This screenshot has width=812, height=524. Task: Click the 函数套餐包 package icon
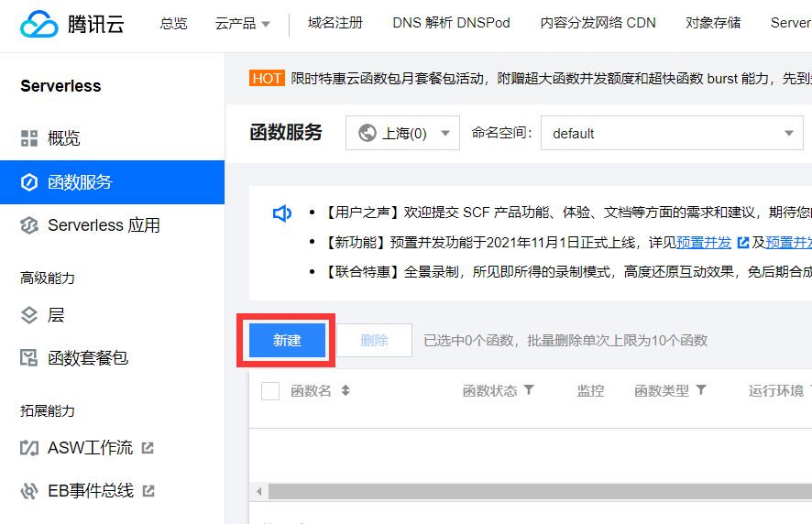[x=29, y=358]
